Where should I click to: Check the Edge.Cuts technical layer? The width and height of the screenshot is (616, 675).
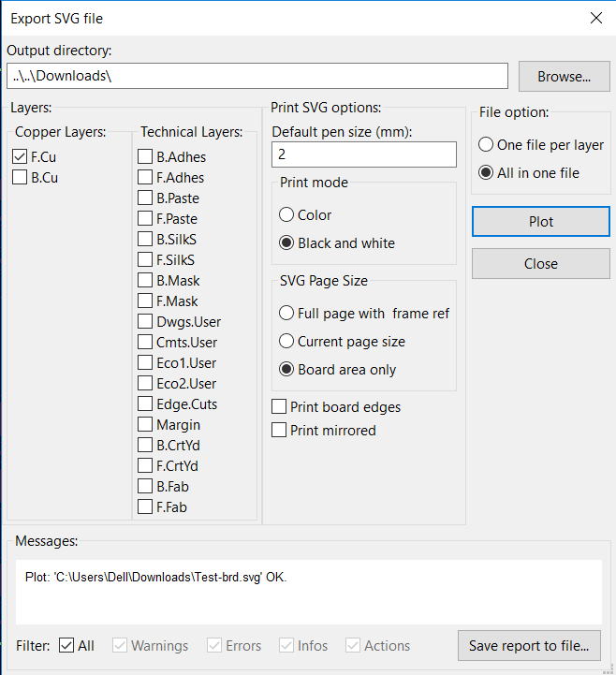[145, 404]
